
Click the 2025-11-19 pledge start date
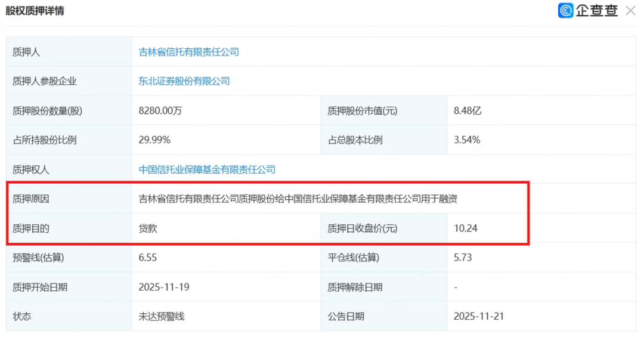[x=164, y=287]
